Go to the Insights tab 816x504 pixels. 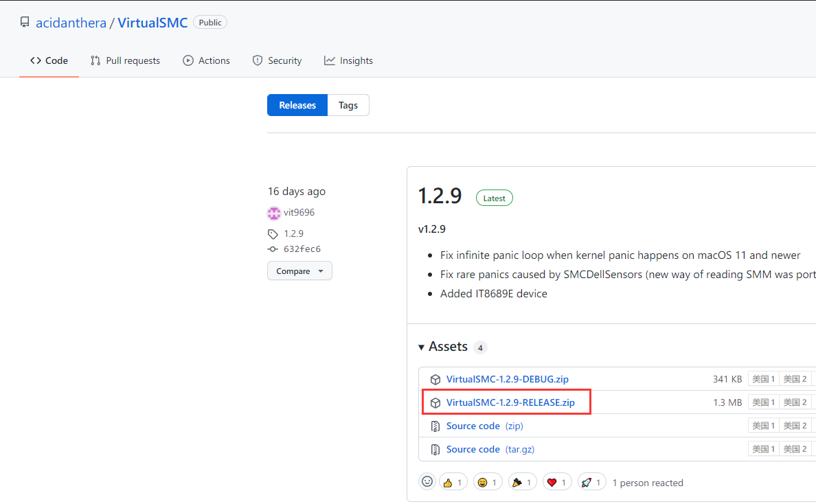tap(349, 60)
